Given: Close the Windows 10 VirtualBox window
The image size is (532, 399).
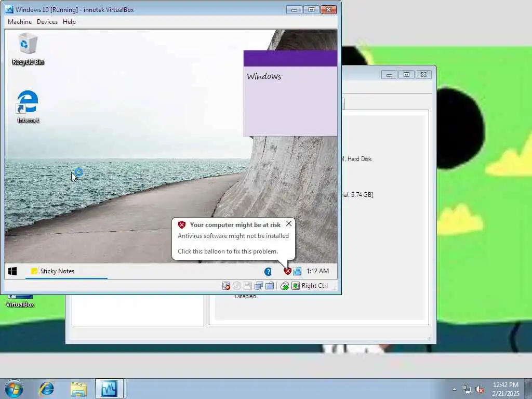Looking at the screenshot, I should click(328, 10).
